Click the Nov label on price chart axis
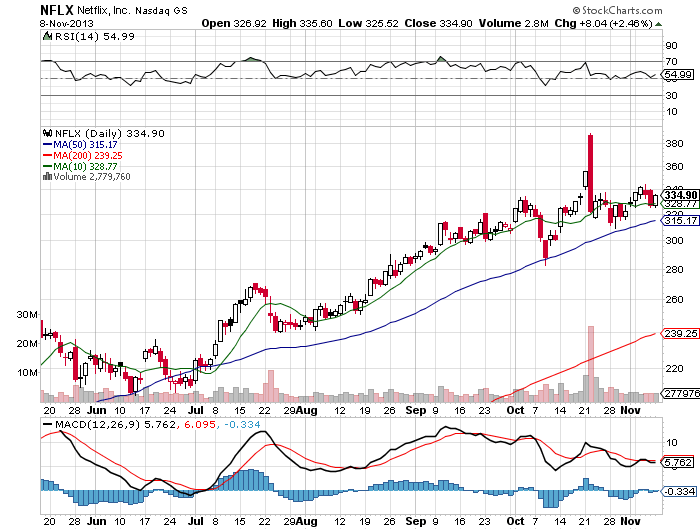Viewport: 700px width, 530px height. 630,410
